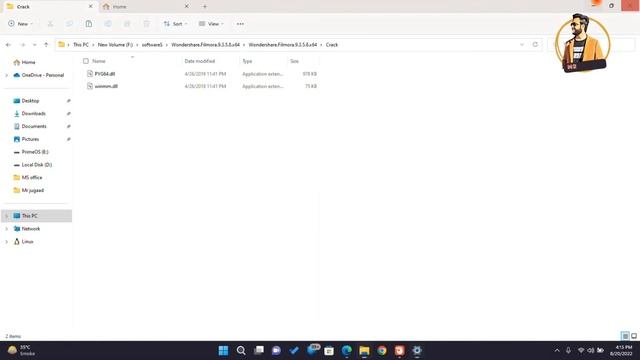Screen dimensions: 640x360
Task: Open Task View on taskbar
Action: click(x=259, y=351)
